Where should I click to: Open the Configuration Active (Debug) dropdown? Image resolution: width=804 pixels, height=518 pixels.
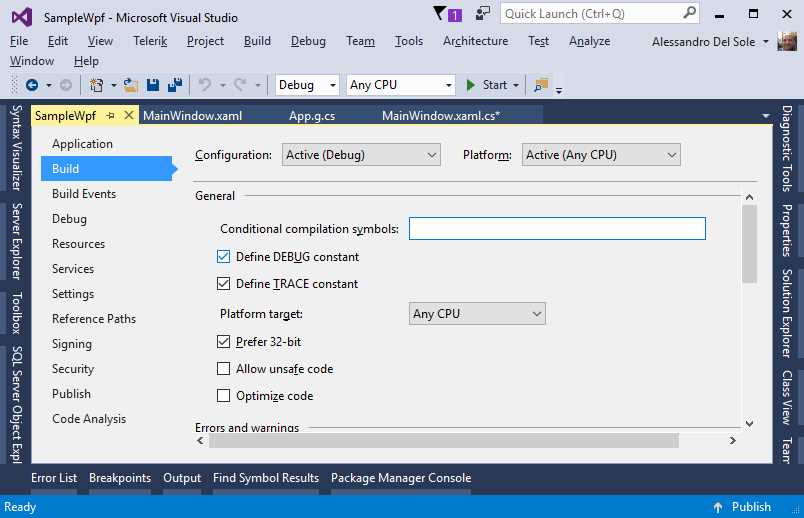[x=361, y=155]
